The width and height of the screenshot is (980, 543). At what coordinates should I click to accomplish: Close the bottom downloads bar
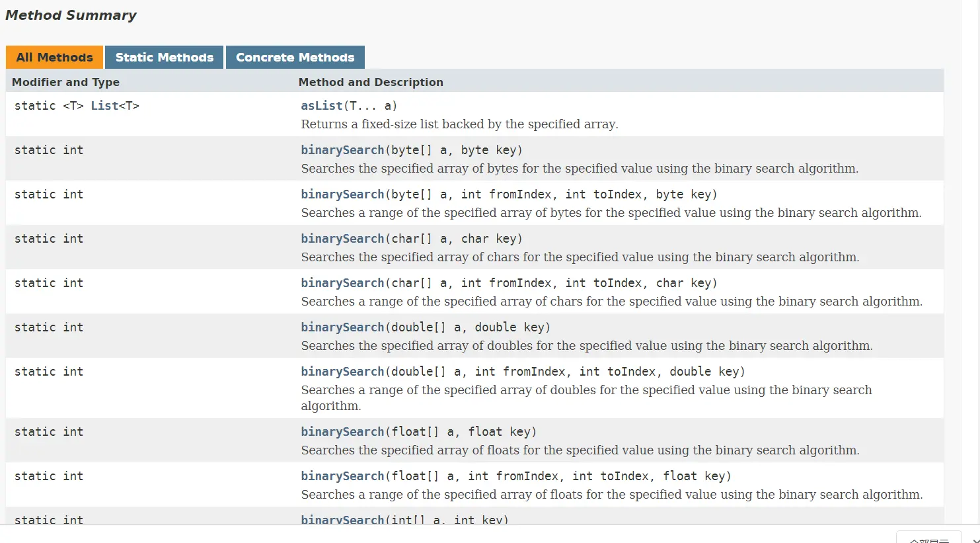click(975, 540)
